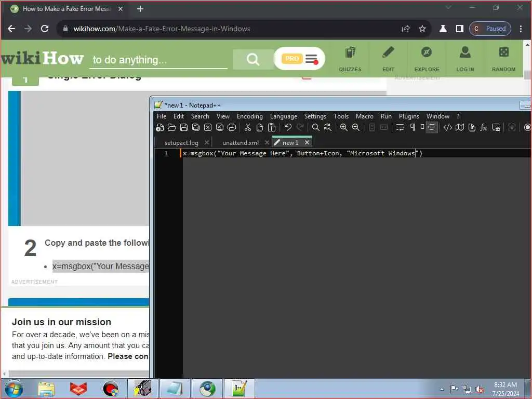
Task: Close the current document via toolbar
Action: [x=208, y=128]
